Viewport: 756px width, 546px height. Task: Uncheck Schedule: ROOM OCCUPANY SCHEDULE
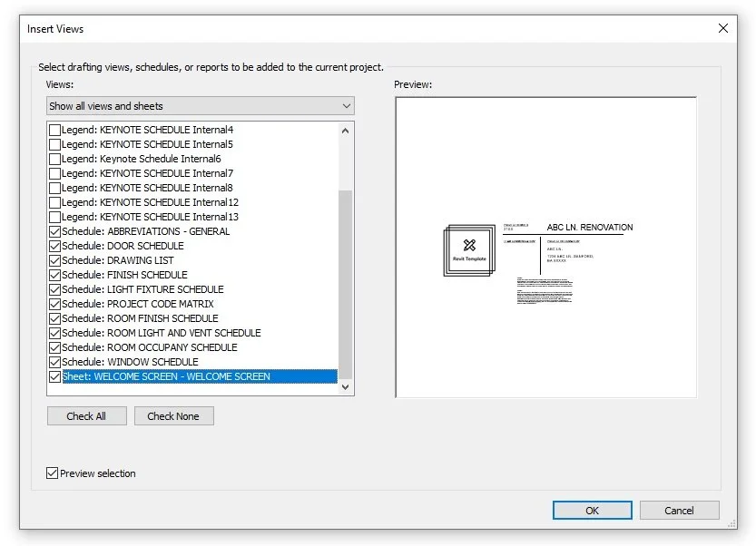54,347
